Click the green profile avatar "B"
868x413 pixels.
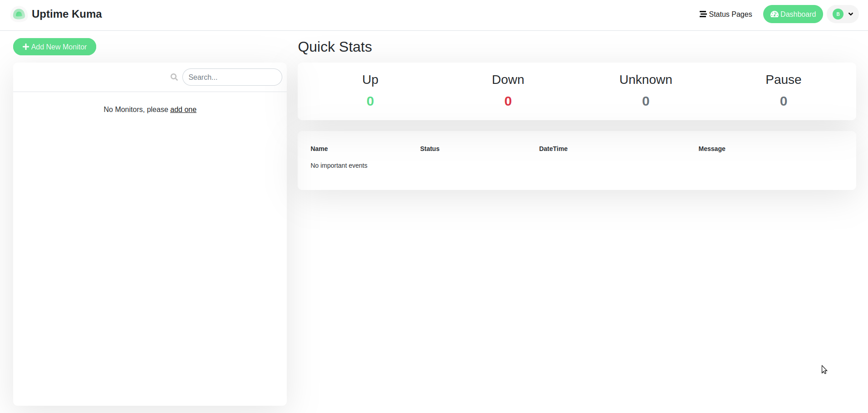838,15
